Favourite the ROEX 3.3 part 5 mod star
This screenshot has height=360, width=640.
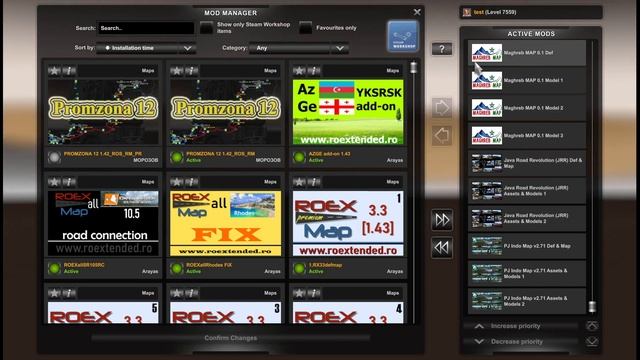coord(54,293)
